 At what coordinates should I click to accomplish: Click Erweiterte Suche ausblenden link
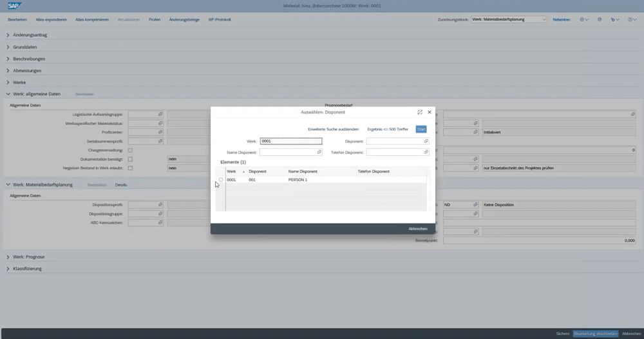[333, 129]
